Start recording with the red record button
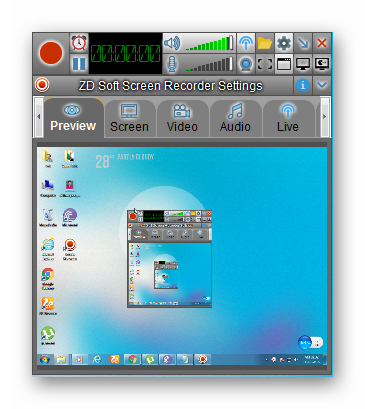This screenshot has height=409, width=365. pos(51,53)
